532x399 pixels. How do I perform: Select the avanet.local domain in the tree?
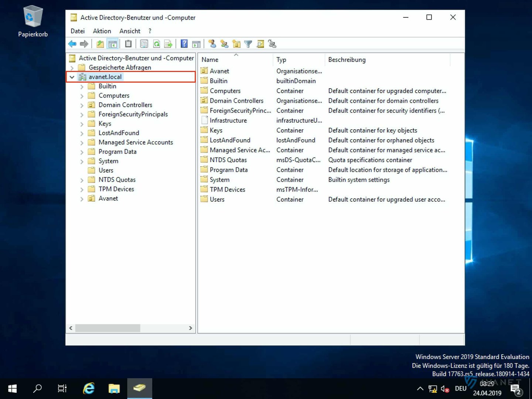pos(105,77)
